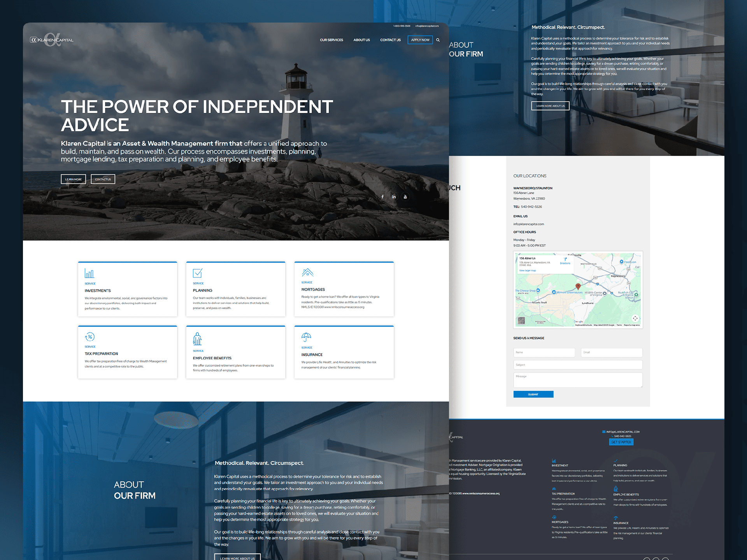Click the umbrella icon on the Insurance card
The image size is (747, 560).
tap(306, 337)
